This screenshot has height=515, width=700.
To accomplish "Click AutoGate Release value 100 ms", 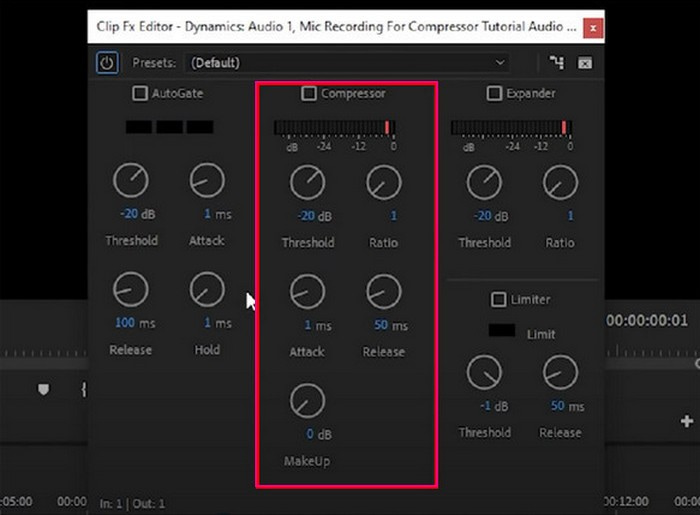I will point(135,323).
